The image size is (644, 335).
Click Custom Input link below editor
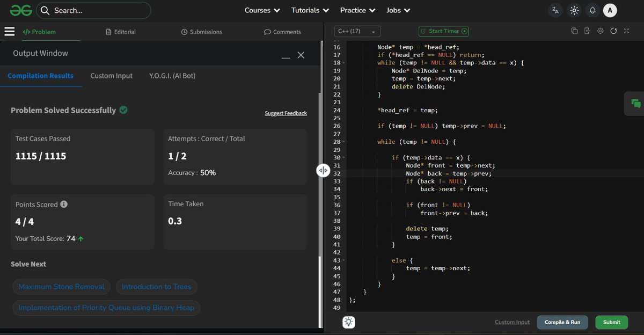coord(512,322)
